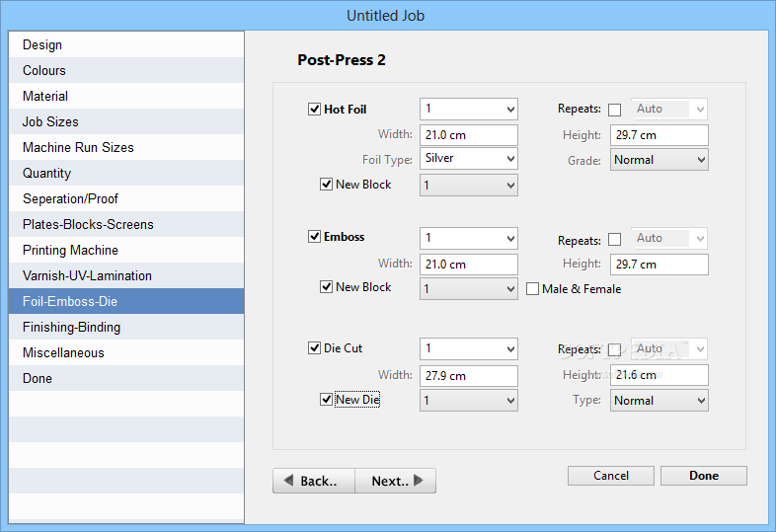Edit Hot Foil Width field
776x532 pixels.
pos(469,135)
